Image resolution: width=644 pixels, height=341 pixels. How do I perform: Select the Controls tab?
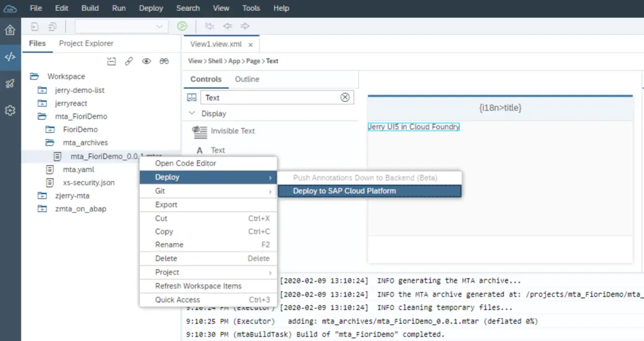(206, 79)
